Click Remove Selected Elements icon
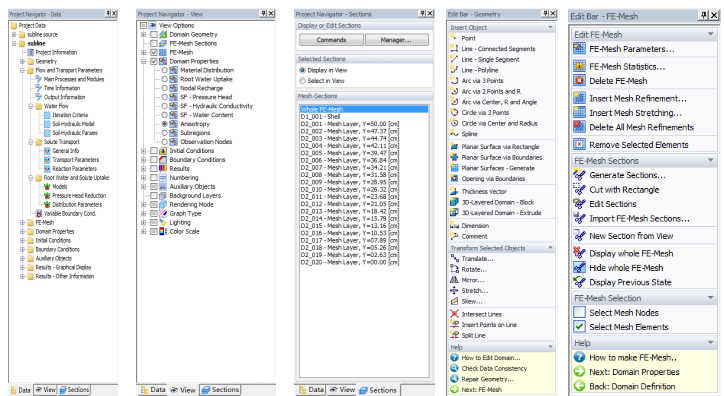The height and width of the screenshot is (396, 724). 579,144
